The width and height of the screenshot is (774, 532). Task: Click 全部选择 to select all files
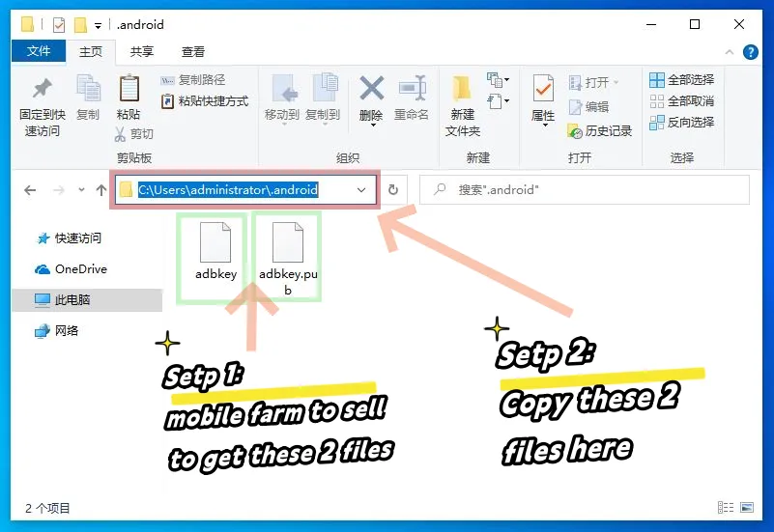click(x=682, y=80)
